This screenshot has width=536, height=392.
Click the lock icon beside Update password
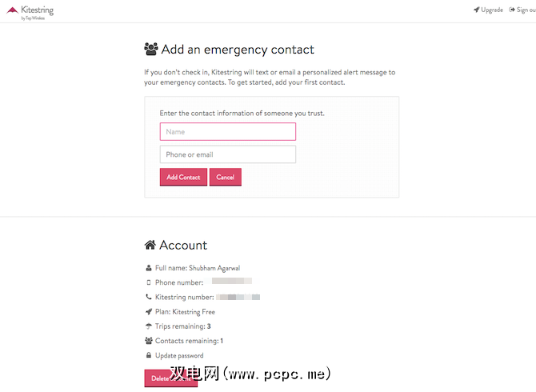(148, 355)
